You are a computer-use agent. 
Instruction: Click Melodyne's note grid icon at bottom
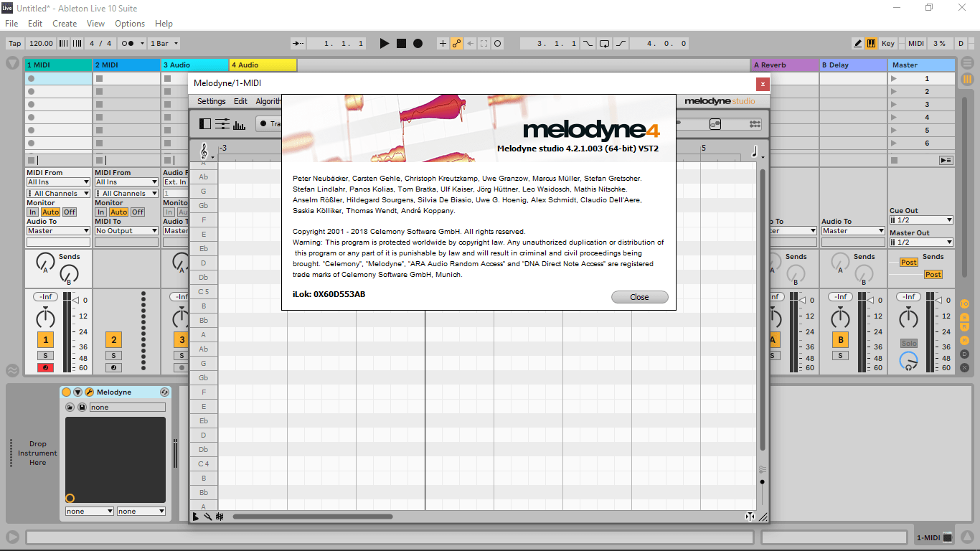tap(219, 517)
